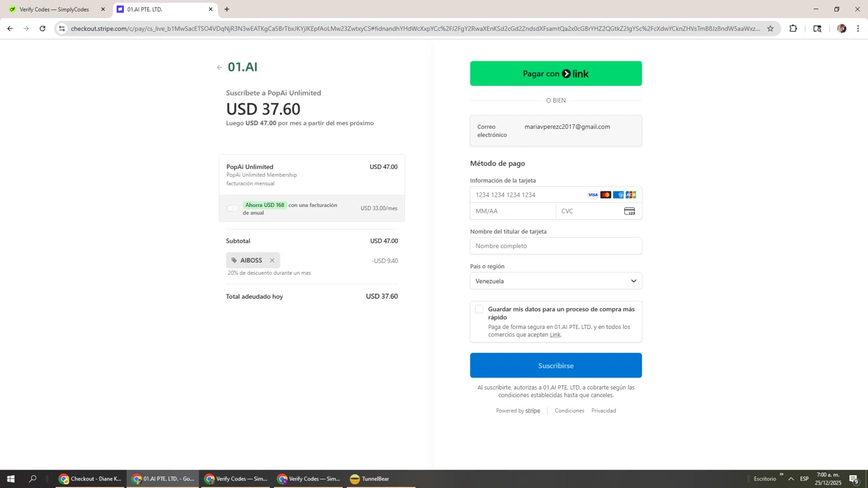Click the Ahorra USD 168 badge
Image resolution: width=868 pixels, height=488 pixels.
[264, 205]
